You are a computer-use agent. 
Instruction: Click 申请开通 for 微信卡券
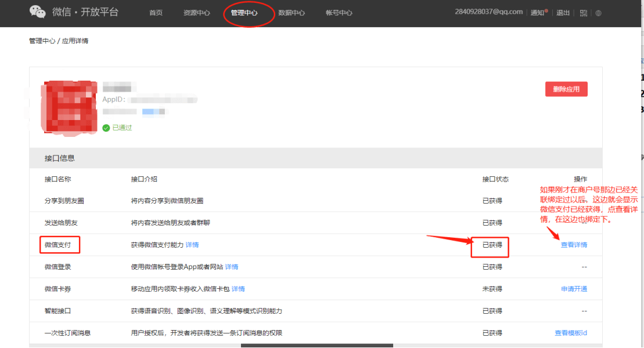[574, 289]
